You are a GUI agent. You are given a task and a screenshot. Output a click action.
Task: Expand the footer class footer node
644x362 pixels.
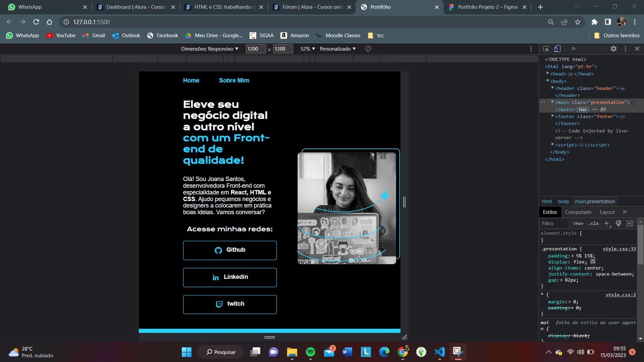tap(552, 116)
